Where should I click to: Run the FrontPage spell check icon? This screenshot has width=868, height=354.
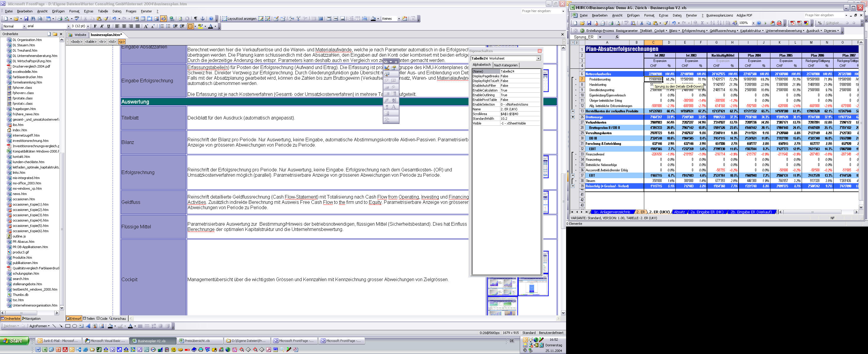click(77, 19)
